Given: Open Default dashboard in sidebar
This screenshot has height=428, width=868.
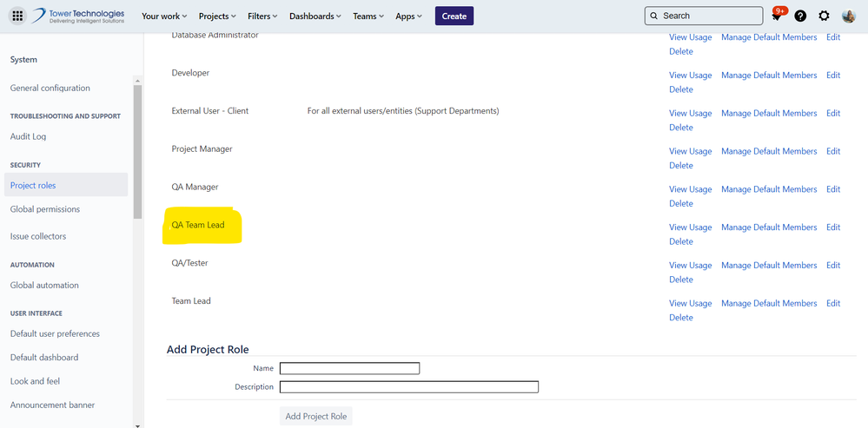Looking at the screenshot, I should 44,357.
